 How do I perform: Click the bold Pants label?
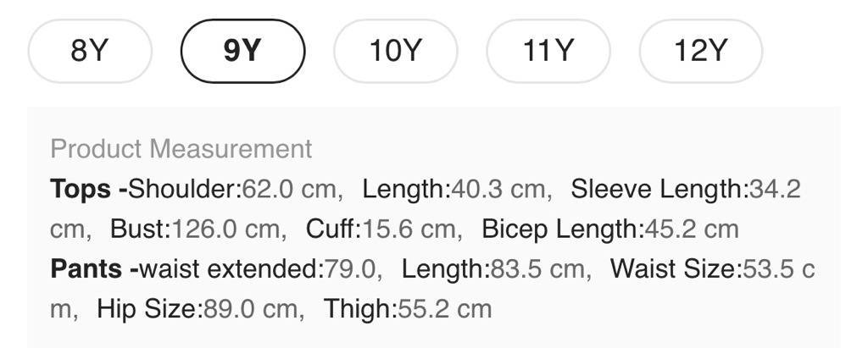click(86, 269)
